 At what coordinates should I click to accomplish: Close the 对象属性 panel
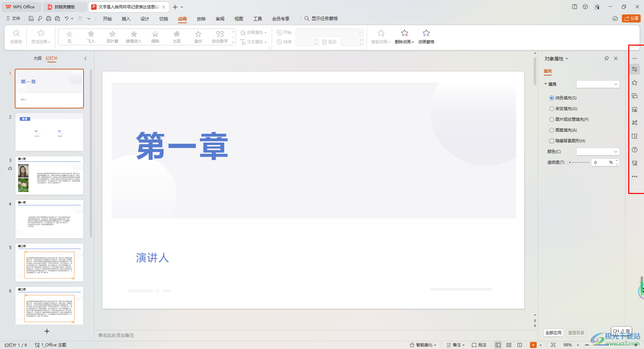pos(616,58)
